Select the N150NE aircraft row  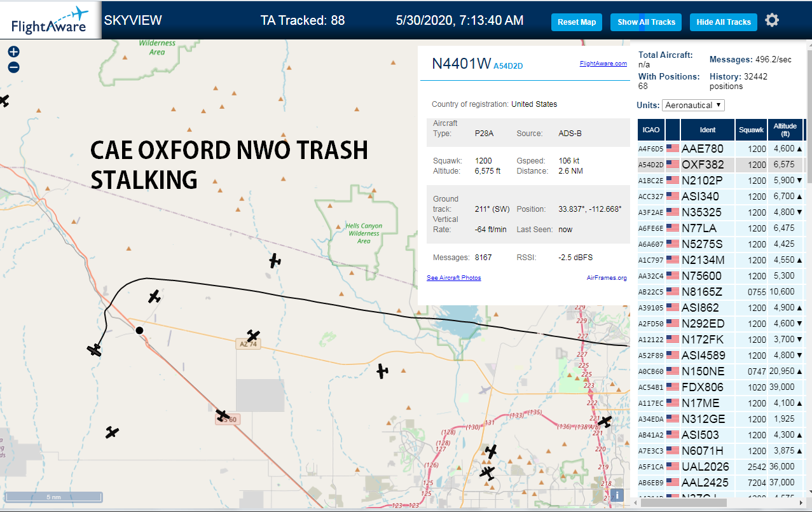click(x=720, y=371)
